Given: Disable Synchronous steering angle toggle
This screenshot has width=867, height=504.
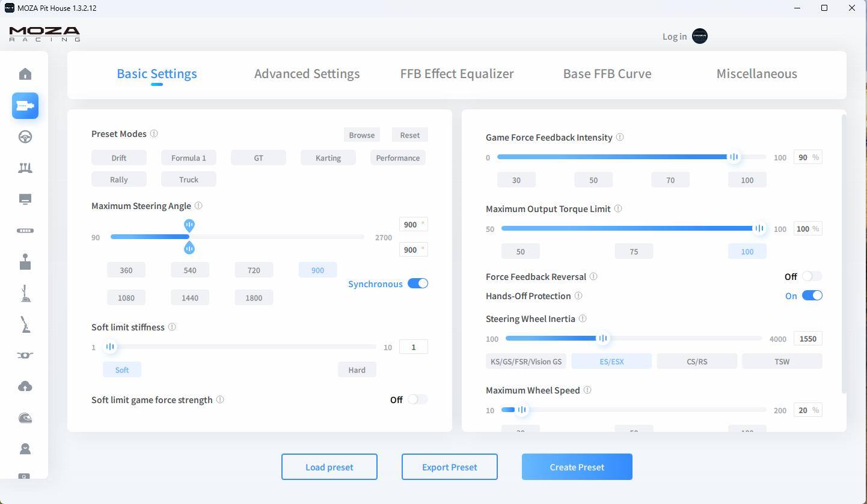Looking at the screenshot, I should 417,284.
